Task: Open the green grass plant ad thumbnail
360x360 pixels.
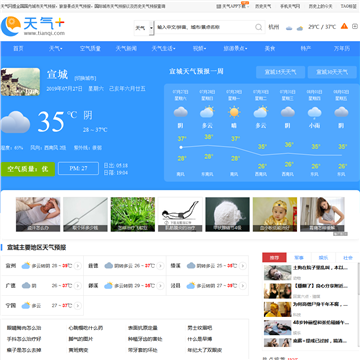Action: [x=133, y=214]
